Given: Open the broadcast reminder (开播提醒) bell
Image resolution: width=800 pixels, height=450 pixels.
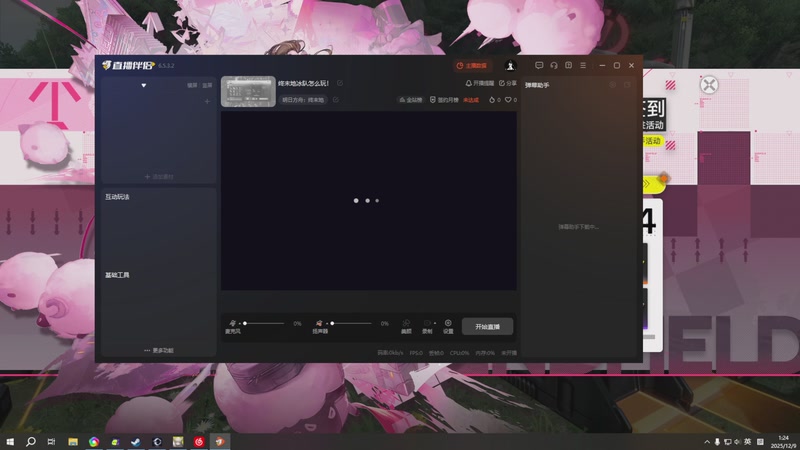Looking at the screenshot, I should (x=479, y=83).
